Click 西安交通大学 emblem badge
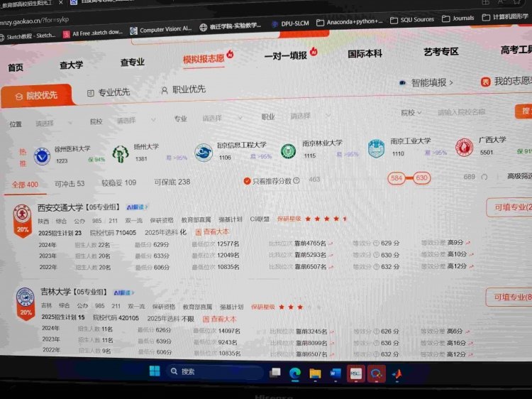 point(23,221)
